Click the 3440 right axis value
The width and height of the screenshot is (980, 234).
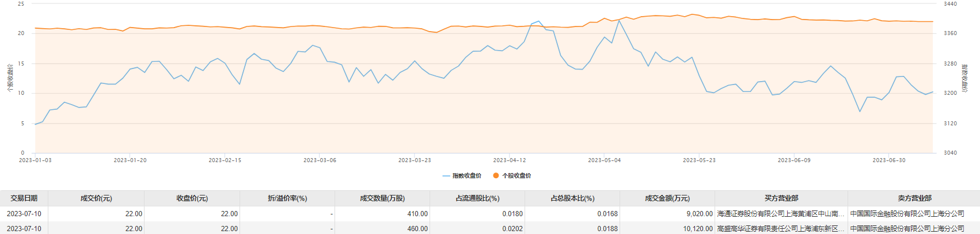[x=950, y=4]
